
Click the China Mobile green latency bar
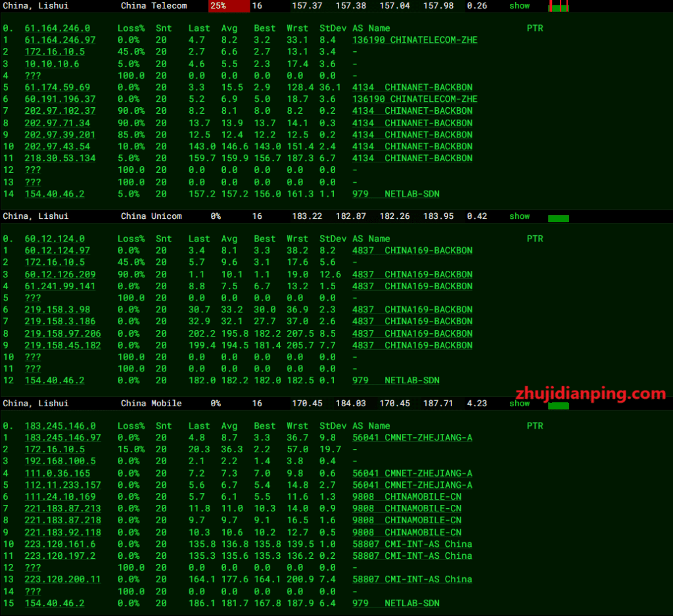pos(558,406)
